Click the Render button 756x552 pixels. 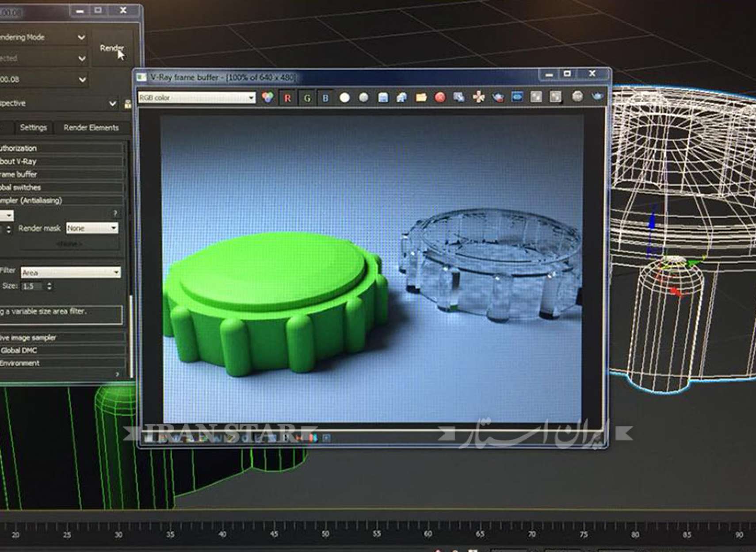click(x=111, y=48)
